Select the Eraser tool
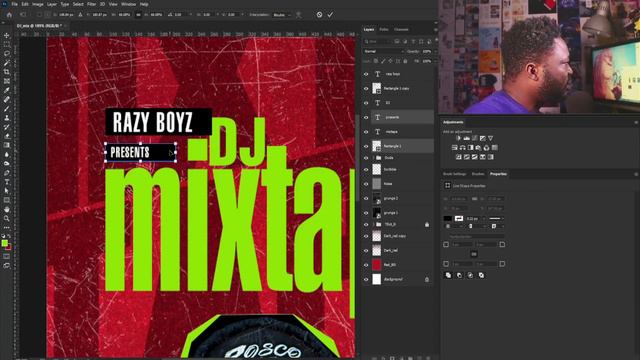The width and height of the screenshot is (640, 360). click(x=7, y=136)
